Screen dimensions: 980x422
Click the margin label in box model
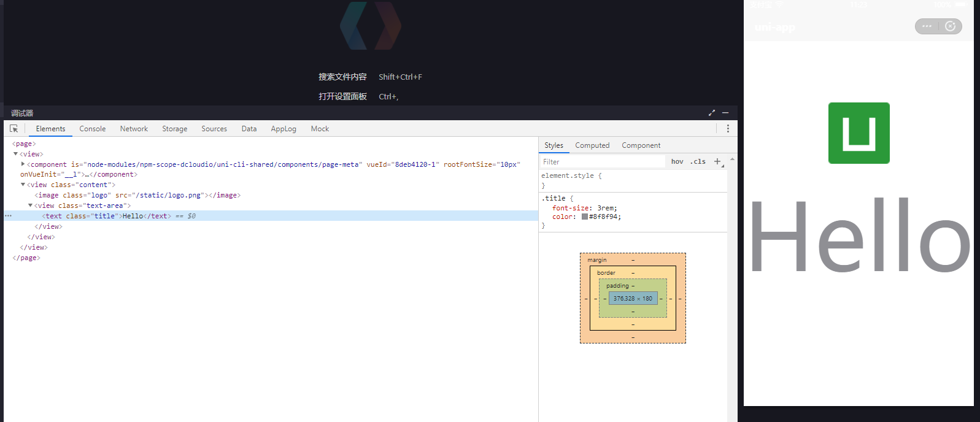(597, 260)
